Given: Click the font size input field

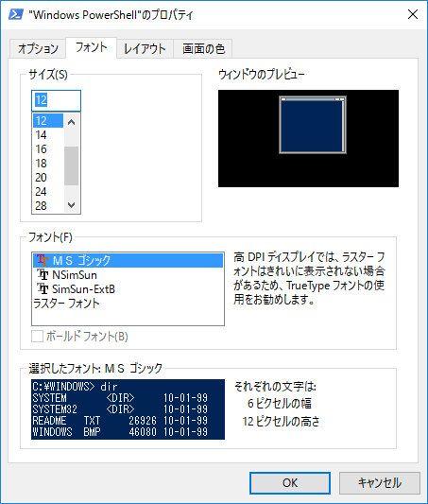Looking at the screenshot, I should 56,100.
